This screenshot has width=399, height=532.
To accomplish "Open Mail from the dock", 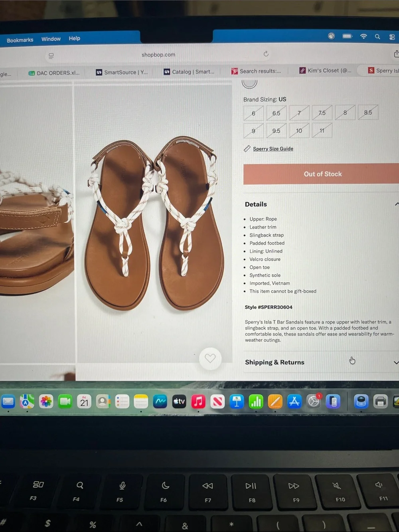I will point(8,401).
